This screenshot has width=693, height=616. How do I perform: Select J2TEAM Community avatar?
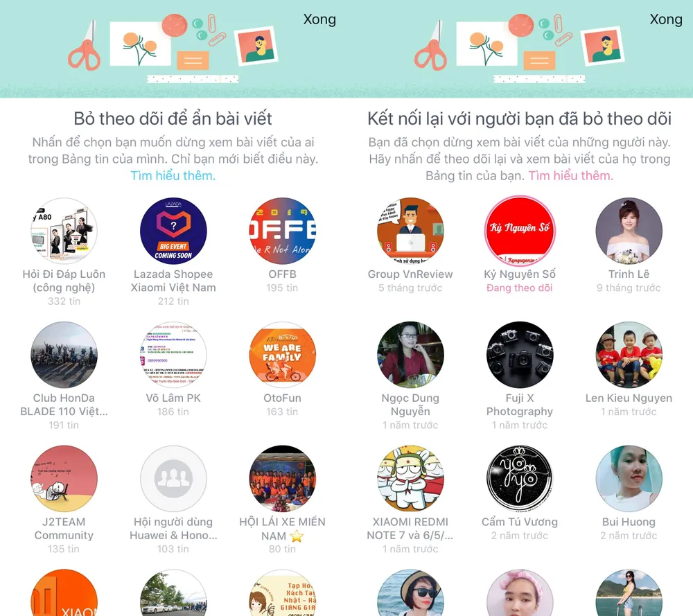point(64,479)
